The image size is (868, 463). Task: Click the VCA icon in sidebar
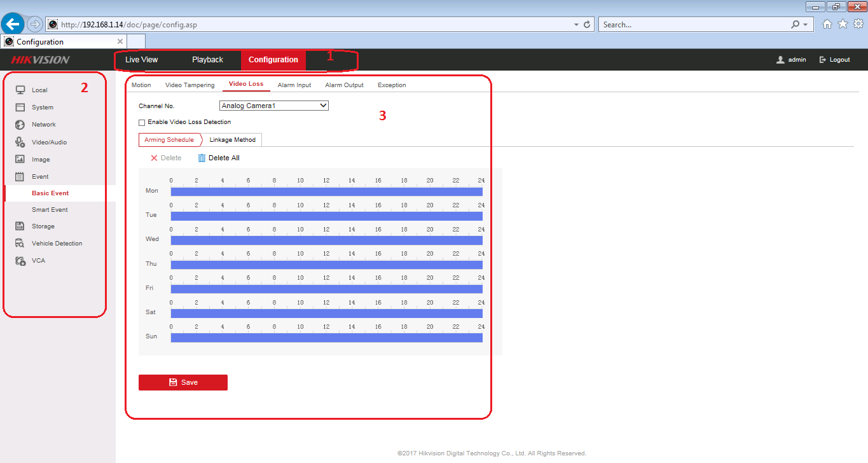tap(20, 261)
